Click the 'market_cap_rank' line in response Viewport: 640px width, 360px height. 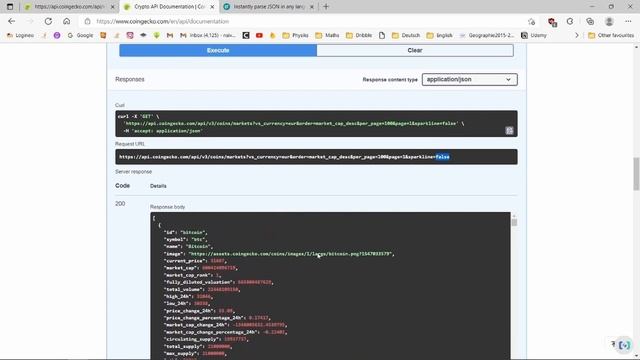tap(192, 275)
